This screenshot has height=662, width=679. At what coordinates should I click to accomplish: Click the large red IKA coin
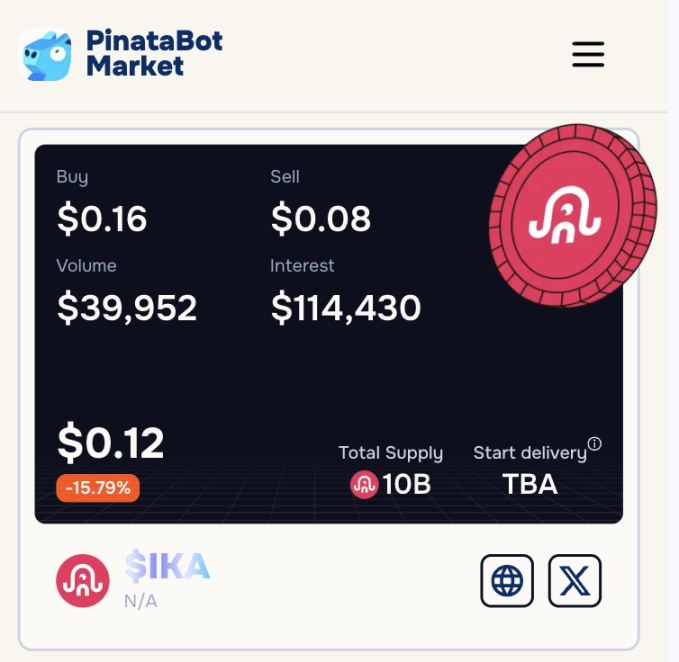click(571, 214)
